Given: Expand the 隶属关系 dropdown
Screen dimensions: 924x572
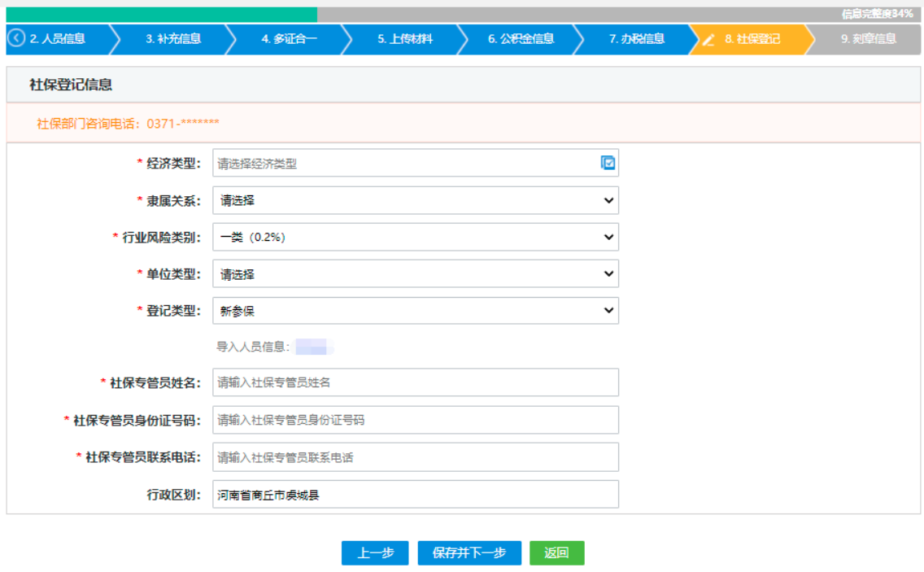Looking at the screenshot, I should point(608,199).
